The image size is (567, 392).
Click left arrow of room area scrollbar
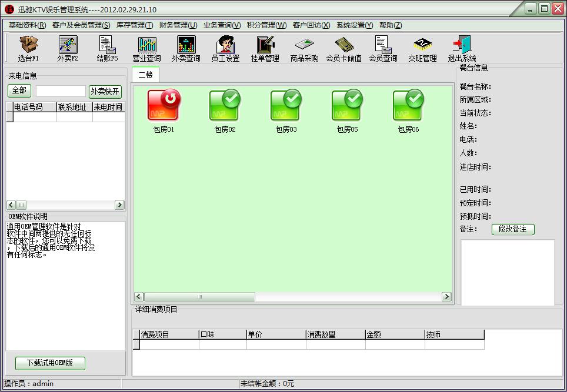coord(139,297)
